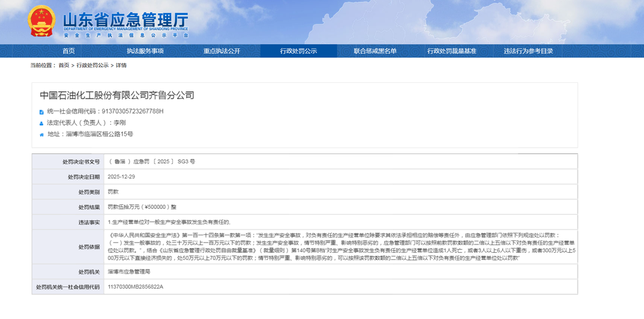Open the 首页 navigation menu item
Image resolution: width=644 pixels, height=319 pixels.
[x=69, y=51]
